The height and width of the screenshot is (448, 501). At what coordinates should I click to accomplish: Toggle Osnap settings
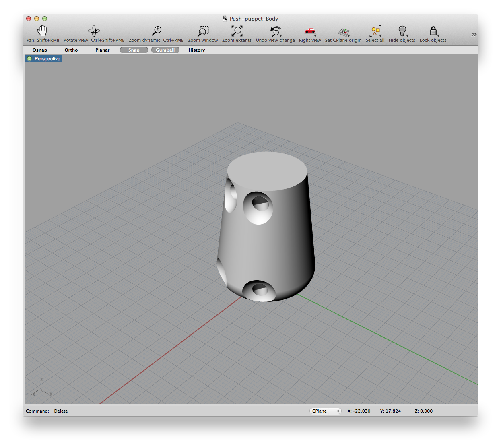point(39,50)
